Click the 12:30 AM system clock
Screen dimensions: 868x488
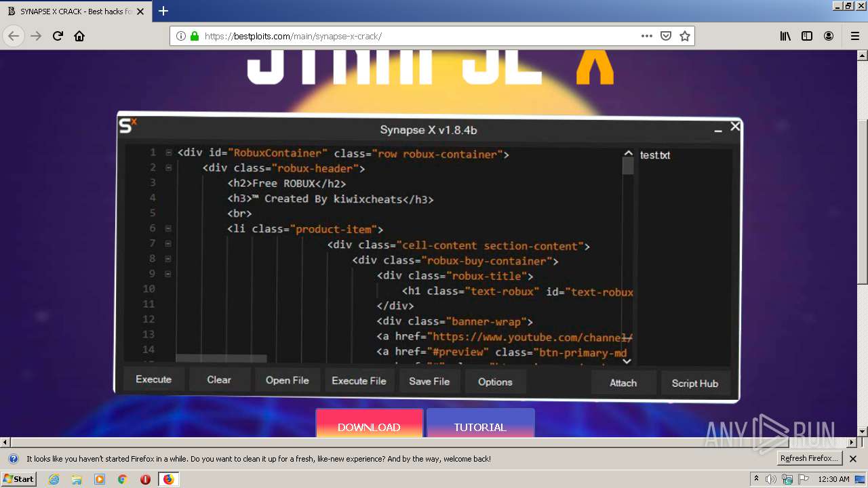point(833,479)
